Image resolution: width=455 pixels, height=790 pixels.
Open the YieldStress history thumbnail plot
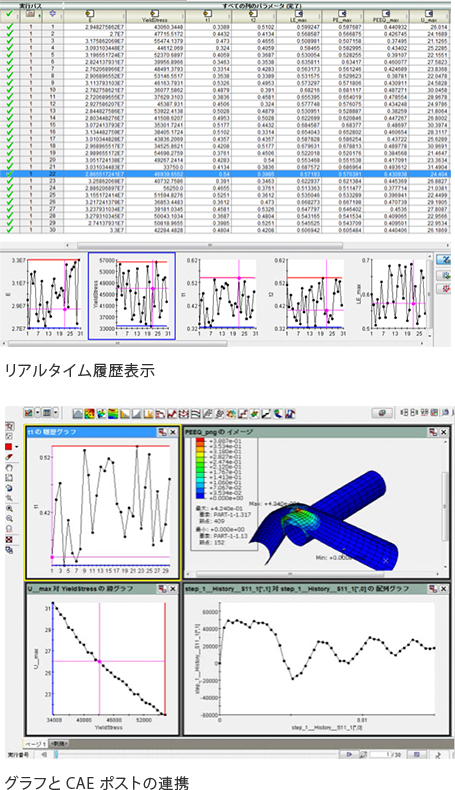point(132,296)
